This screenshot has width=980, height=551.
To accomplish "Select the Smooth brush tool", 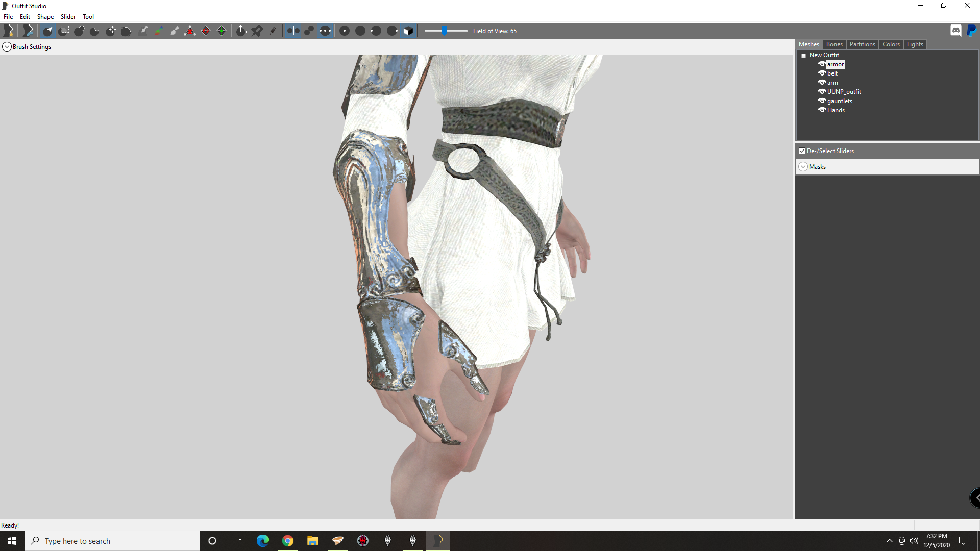I will (126, 31).
